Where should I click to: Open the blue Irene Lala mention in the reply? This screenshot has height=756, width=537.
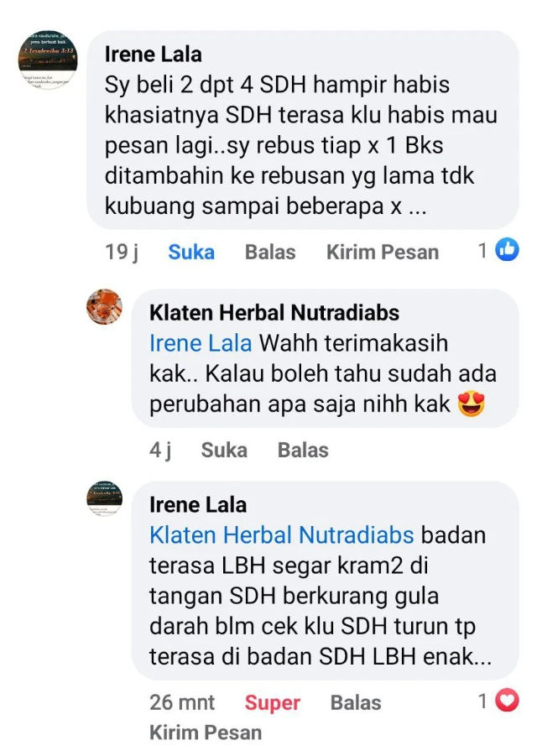click(201, 343)
